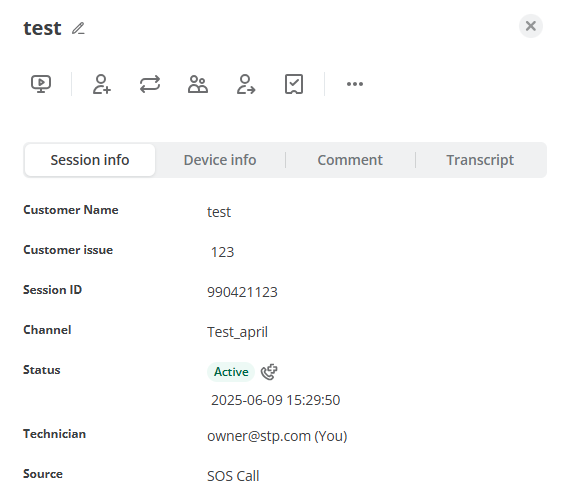Click technician owner@stp.com (You)
The width and height of the screenshot is (564, 490).
[x=277, y=436]
